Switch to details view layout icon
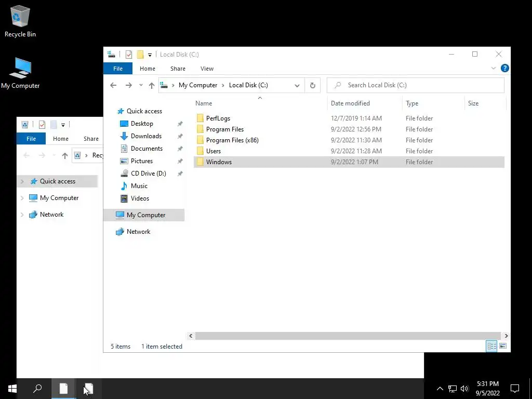The width and height of the screenshot is (532, 399). (x=491, y=346)
